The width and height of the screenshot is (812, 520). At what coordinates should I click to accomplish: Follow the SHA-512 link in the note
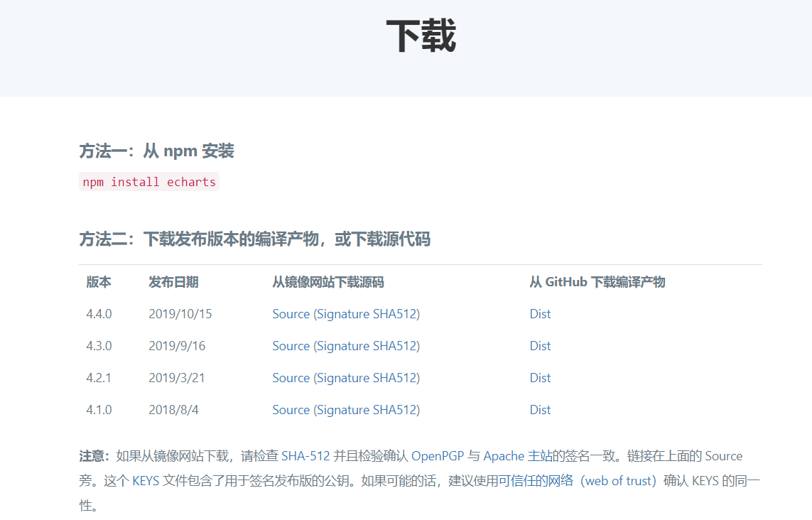click(305, 456)
